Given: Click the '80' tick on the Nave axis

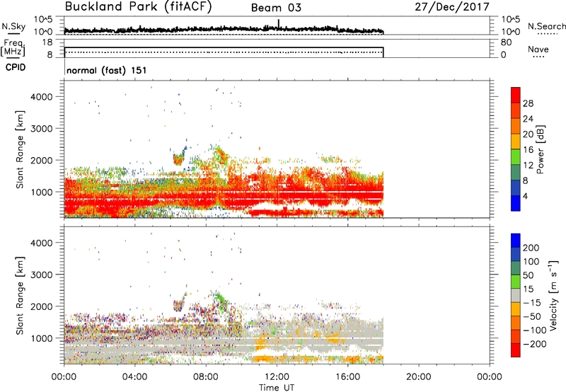Looking at the screenshot, I should click(x=506, y=42).
